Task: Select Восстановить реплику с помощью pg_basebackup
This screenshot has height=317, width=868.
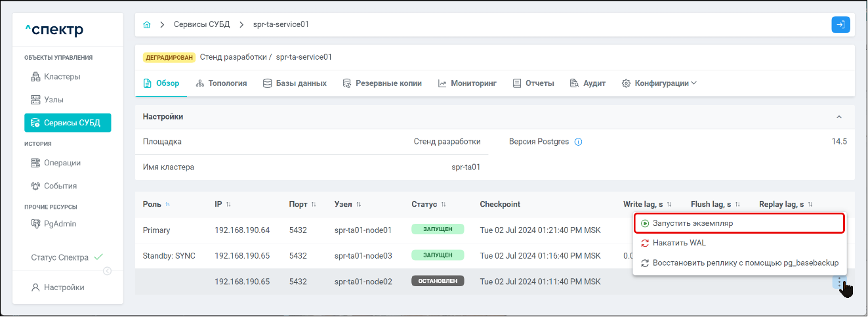Action: click(739, 263)
